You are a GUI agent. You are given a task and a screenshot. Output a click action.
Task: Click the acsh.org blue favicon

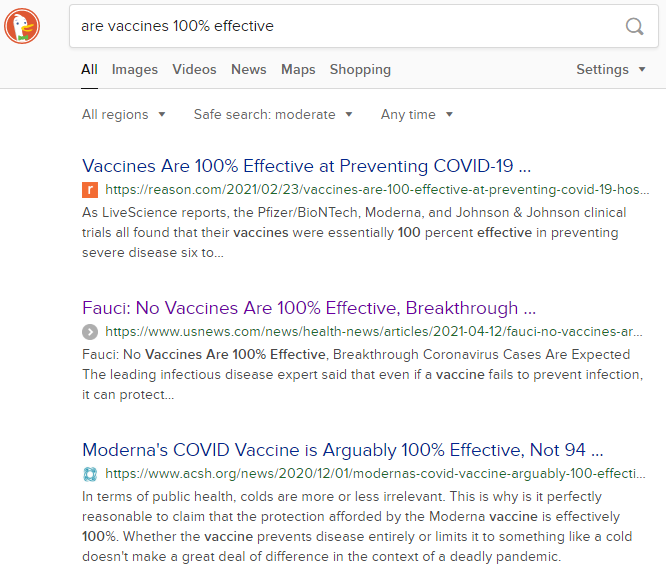click(90, 474)
